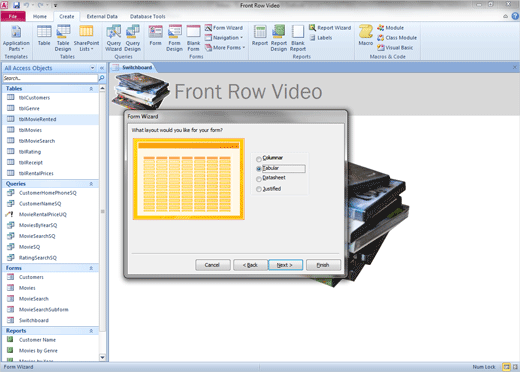Insert a Class Module
This screenshot has height=372, width=520.
click(397, 38)
